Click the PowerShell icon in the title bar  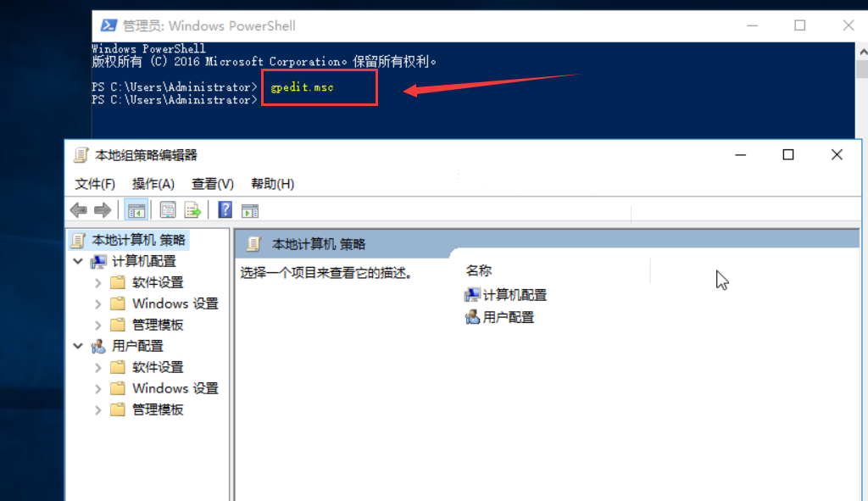[108, 25]
